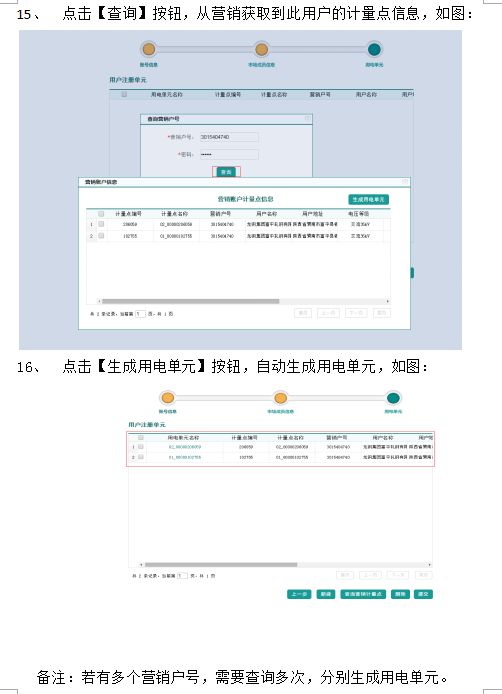502x694 pixels.
Task: Tick select-all checkbox in 营销账户计量点信息 header
Action: (101, 214)
